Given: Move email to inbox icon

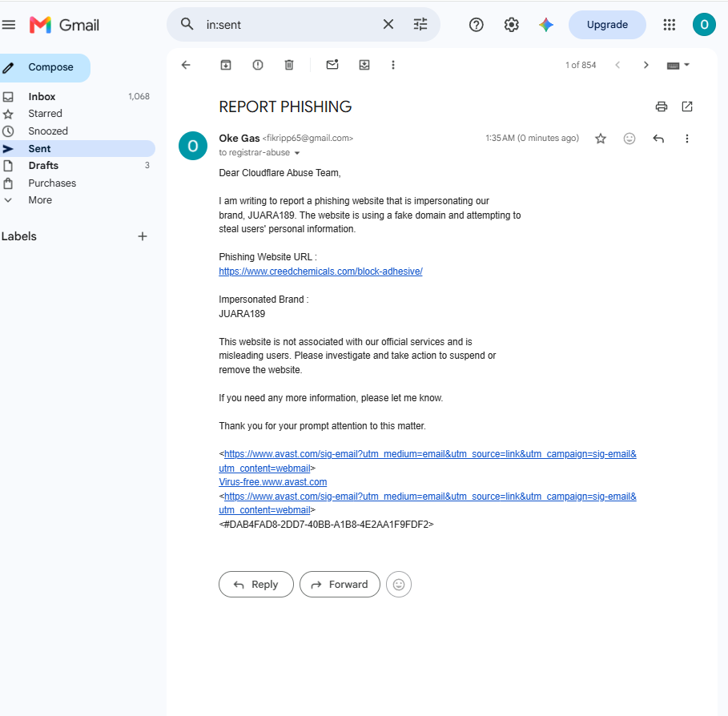Looking at the screenshot, I should [364, 65].
